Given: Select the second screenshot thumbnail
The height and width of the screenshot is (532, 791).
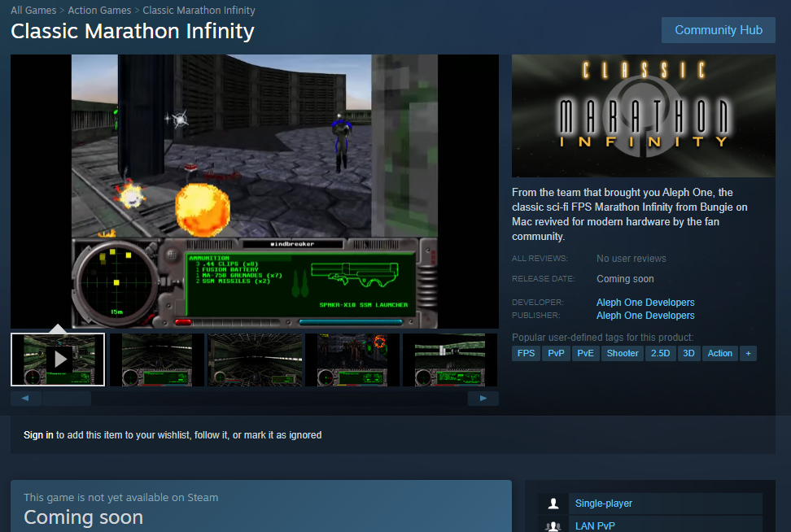Looking at the screenshot, I should coord(157,360).
